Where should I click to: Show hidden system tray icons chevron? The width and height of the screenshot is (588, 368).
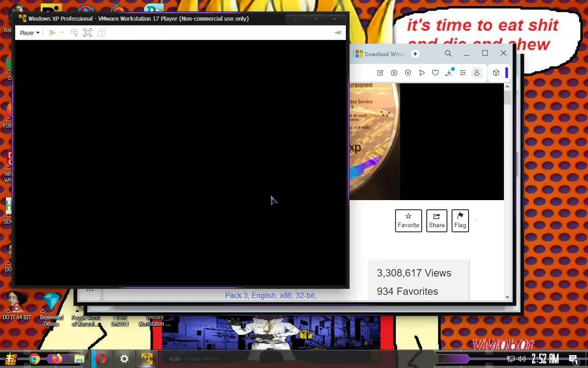(500, 359)
